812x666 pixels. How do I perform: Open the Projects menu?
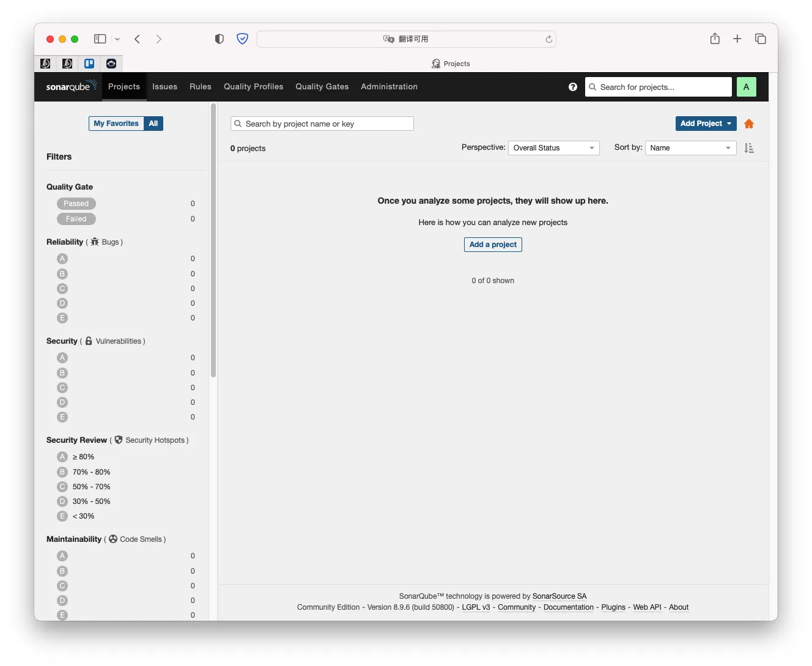point(124,87)
